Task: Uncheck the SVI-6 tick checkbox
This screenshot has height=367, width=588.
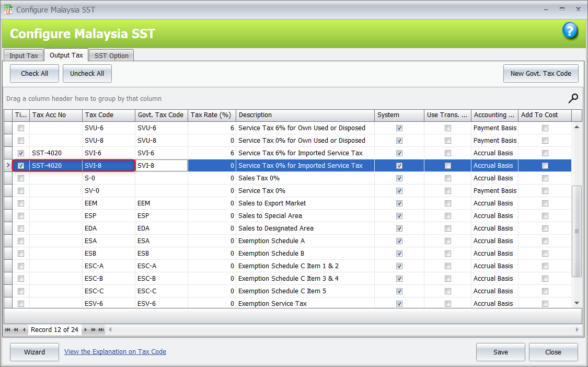Action: point(21,153)
